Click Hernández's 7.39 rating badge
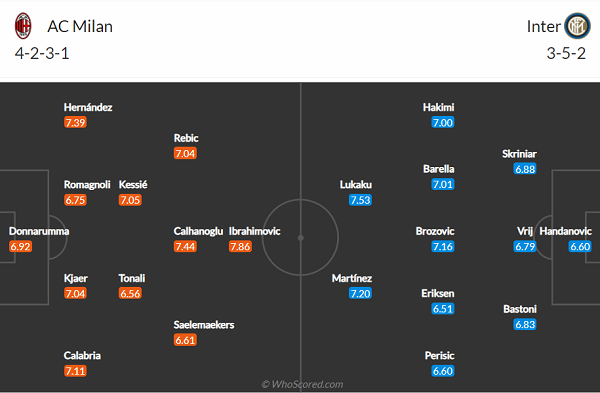The width and height of the screenshot is (600, 393). tap(75, 122)
